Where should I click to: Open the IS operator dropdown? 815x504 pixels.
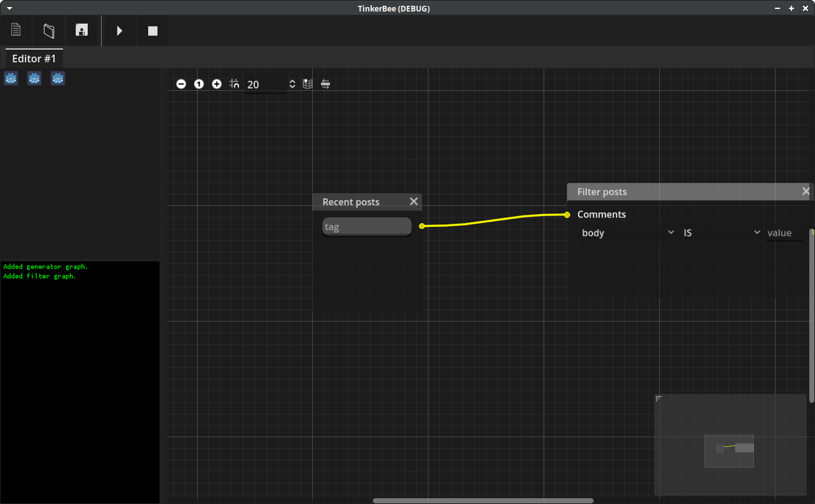click(721, 233)
